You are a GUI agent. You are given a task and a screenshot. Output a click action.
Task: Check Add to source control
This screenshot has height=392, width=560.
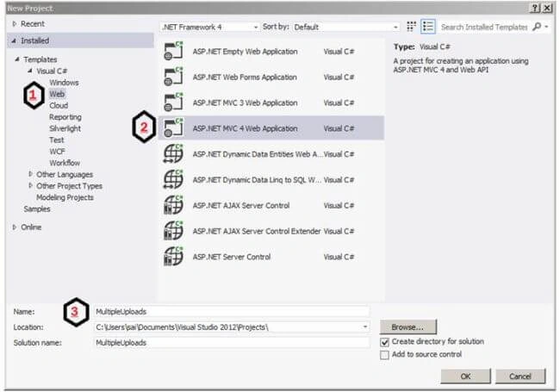384,355
